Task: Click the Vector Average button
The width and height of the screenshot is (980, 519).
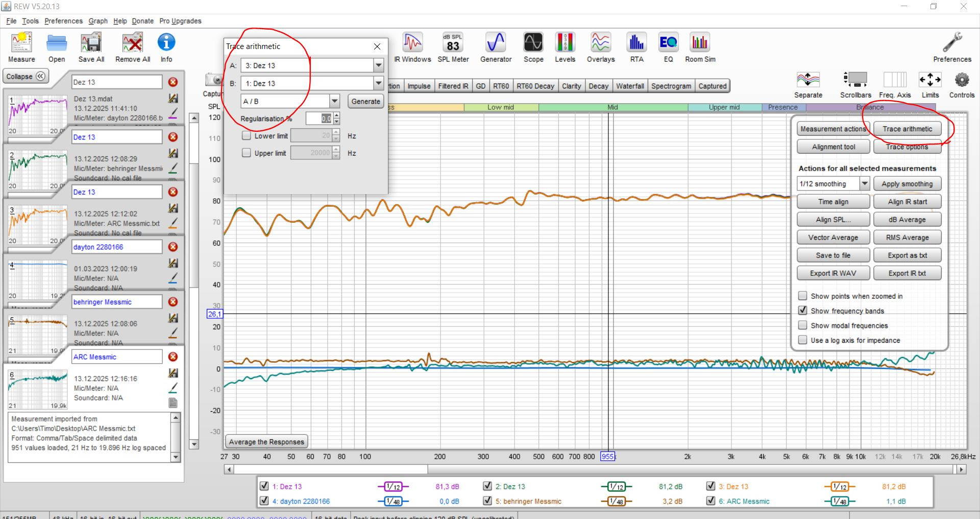Action: point(833,238)
